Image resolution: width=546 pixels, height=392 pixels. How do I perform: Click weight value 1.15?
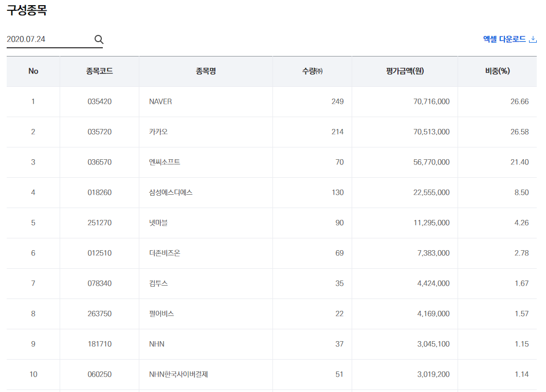coord(522,344)
